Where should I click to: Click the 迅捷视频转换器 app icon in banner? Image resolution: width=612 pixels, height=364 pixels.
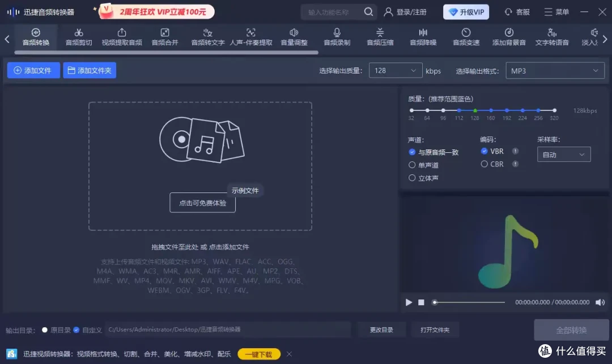12,354
